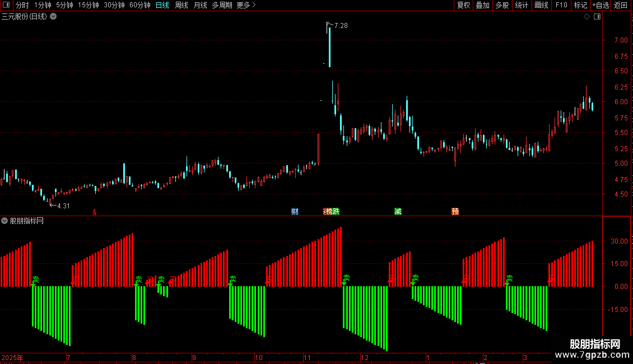Click the 7.28 high price flag
Viewport: 633px width, 364px height.
337,25
